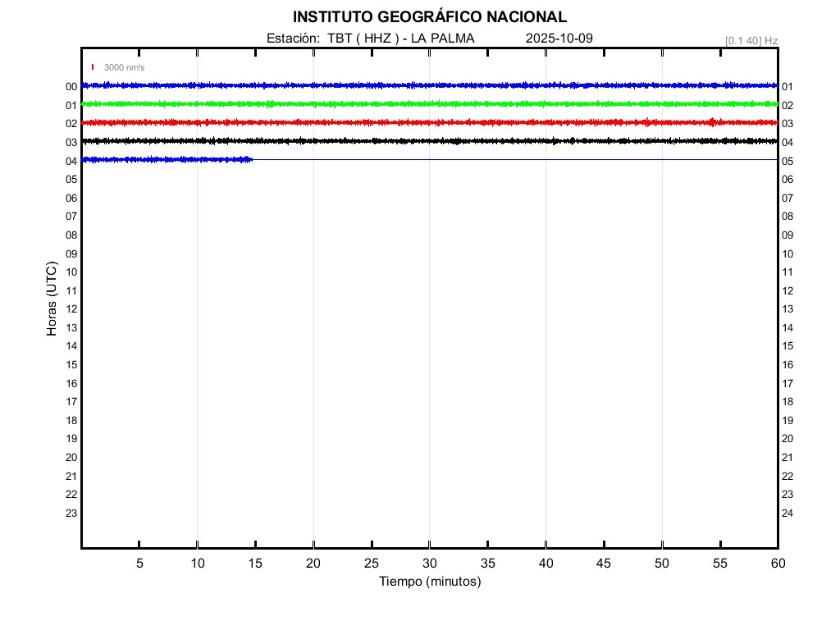Click the 45 minute tick label
Screen dimensions: 840x630
coord(604,564)
